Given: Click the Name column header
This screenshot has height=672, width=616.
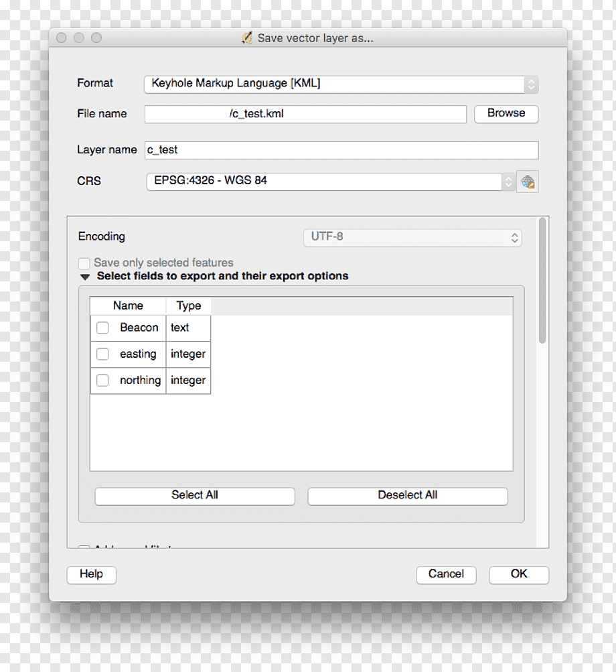Looking at the screenshot, I should [x=128, y=306].
